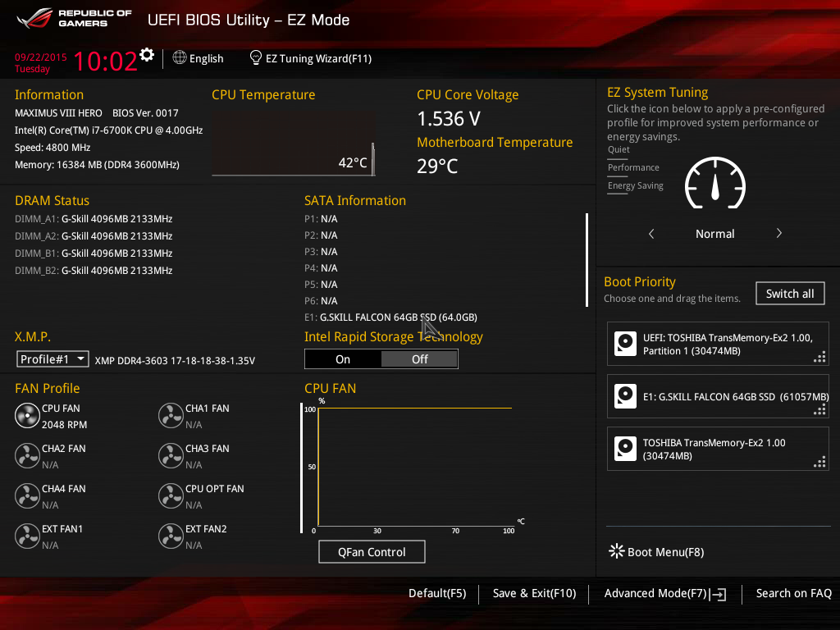Grab the drag handle on TOSHIBA TransMemory-Ex2 1.00 (30474MB) entry

(x=819, y=463)
